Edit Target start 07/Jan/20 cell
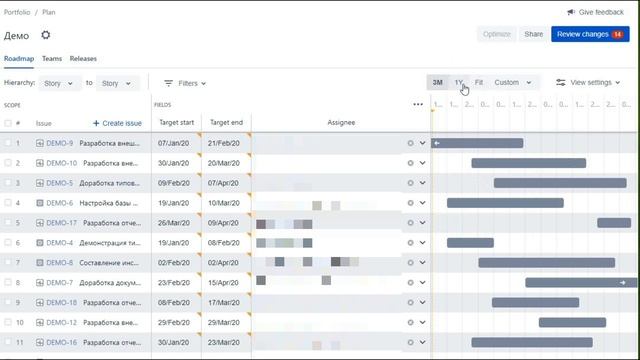 [176, 143]
